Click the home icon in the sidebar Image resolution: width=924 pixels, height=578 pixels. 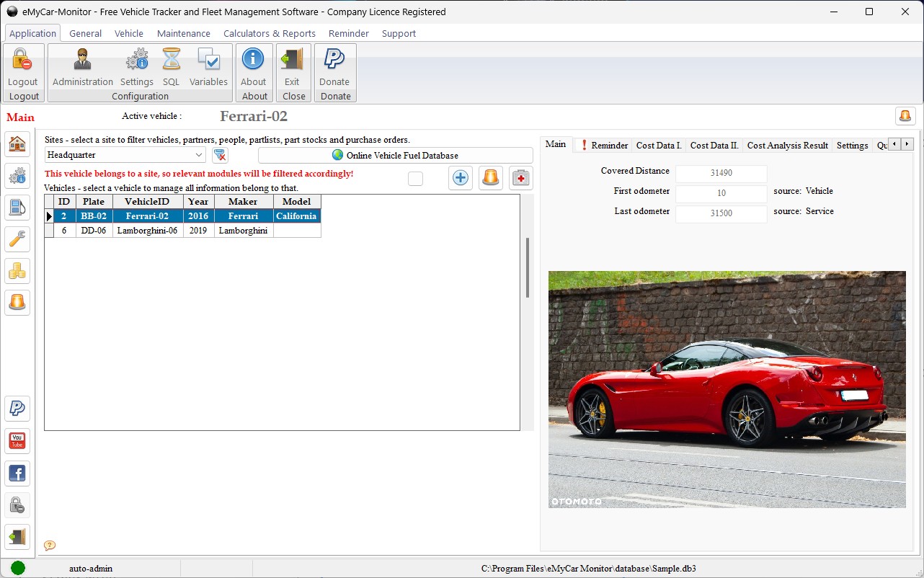click(x=17, y=144)
